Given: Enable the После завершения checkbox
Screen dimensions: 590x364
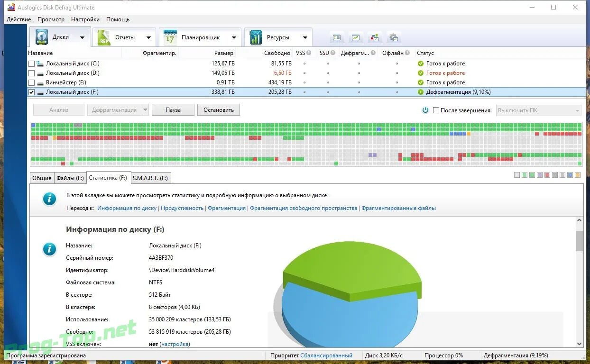Looking at the screenshot, I should [x=436, y=110].
